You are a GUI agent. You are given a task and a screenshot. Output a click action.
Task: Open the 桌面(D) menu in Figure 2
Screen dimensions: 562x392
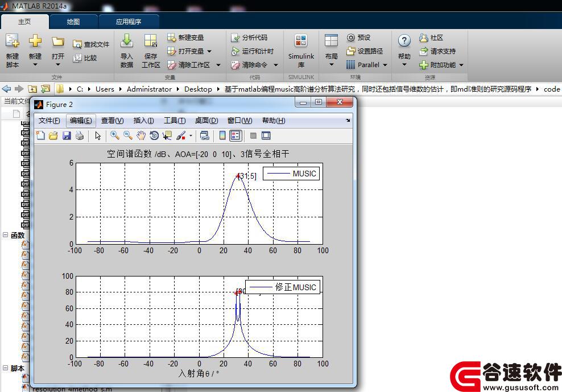206,121
